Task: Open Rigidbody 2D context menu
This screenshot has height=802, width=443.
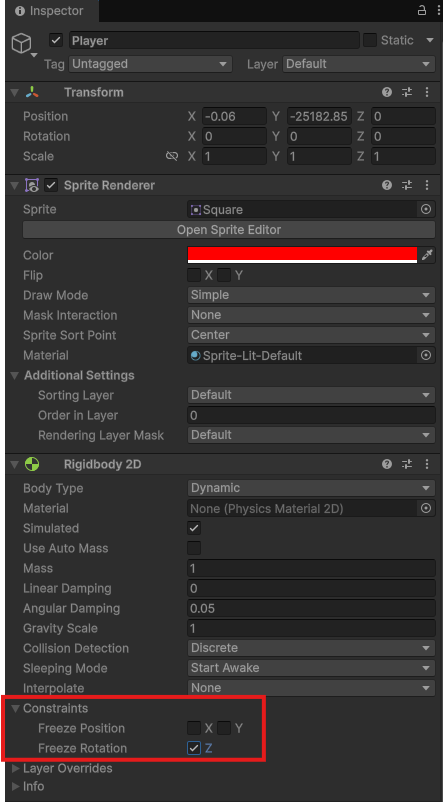Action: [x=427, y=464]
